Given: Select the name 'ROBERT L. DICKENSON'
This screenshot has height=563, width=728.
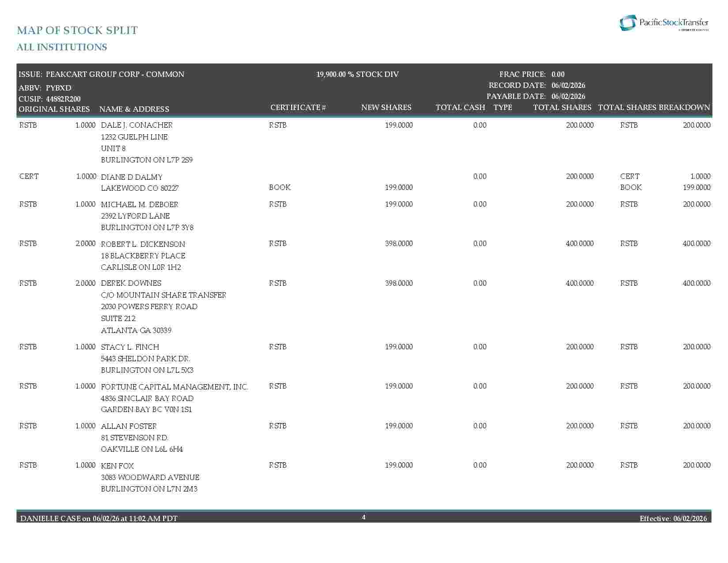Looking at the screenshot, I should point(143,244).
